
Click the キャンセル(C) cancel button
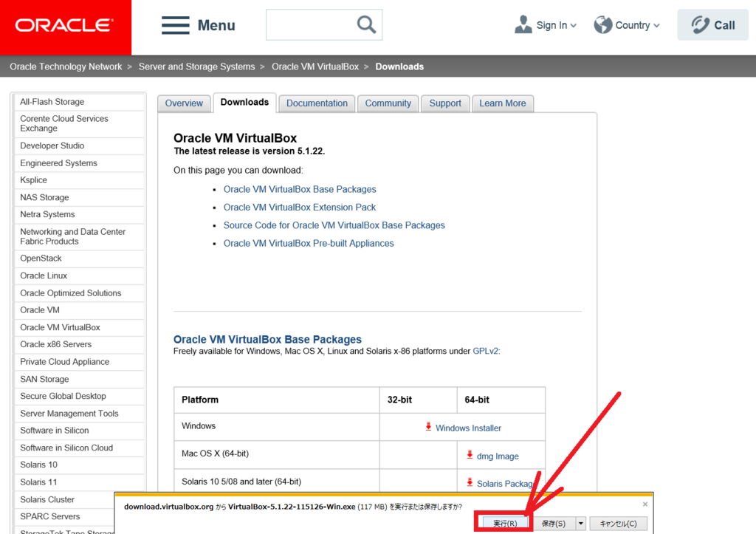[618, 524]
